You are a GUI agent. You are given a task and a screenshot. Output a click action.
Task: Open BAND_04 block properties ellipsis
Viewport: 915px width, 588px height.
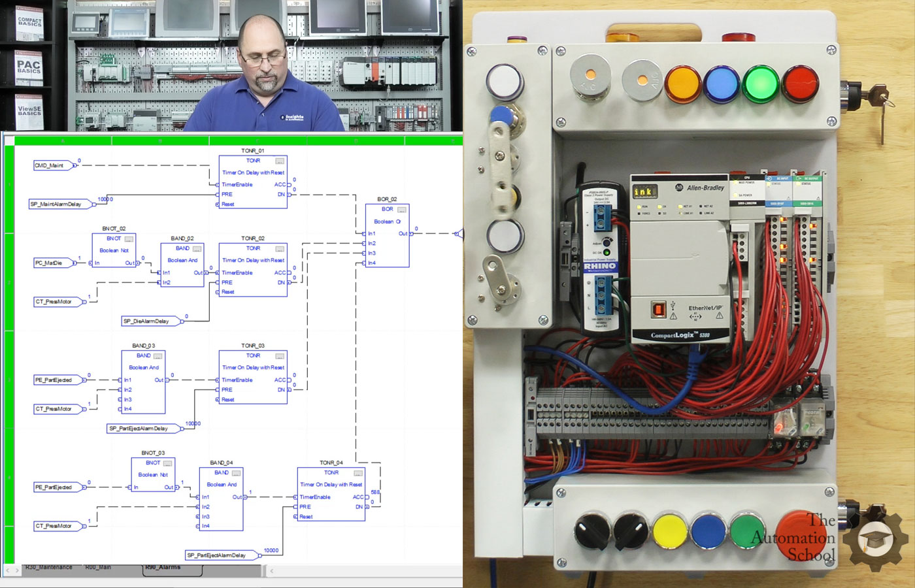click(236, 473)
